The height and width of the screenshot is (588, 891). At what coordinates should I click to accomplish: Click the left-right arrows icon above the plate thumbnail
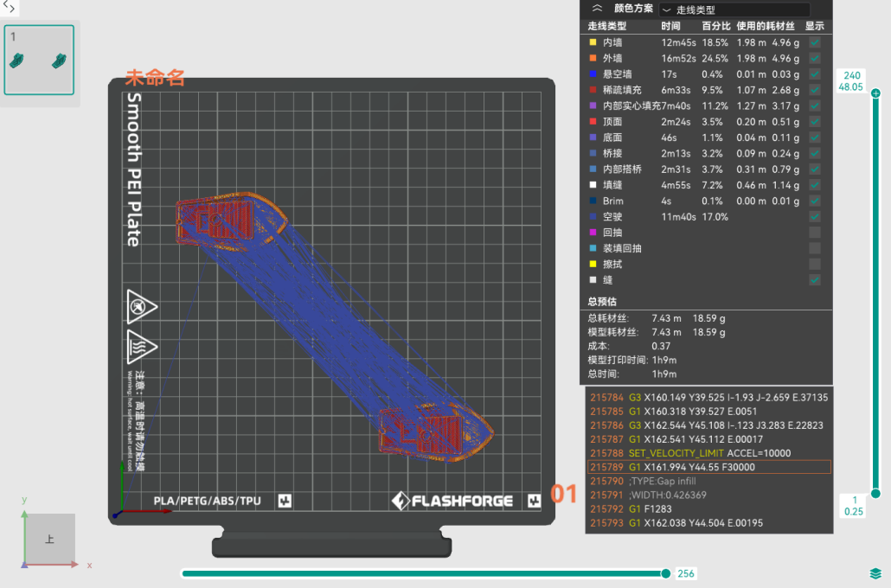(x=10, y=7)
